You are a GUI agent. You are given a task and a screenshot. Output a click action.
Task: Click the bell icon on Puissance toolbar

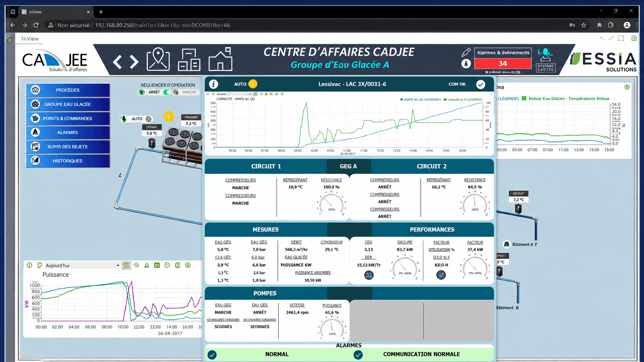[x=147, y=265]
